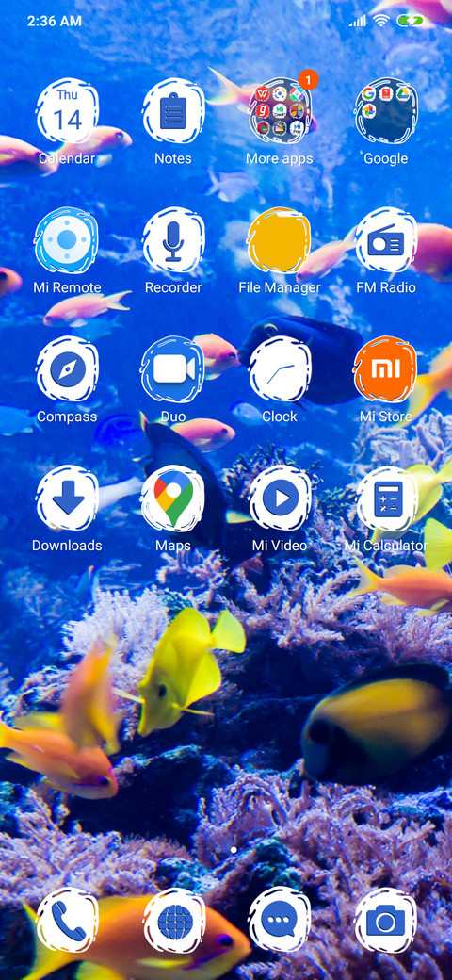Open the Compass app
This screenshot has width=452, height=980.
[67, 369]
